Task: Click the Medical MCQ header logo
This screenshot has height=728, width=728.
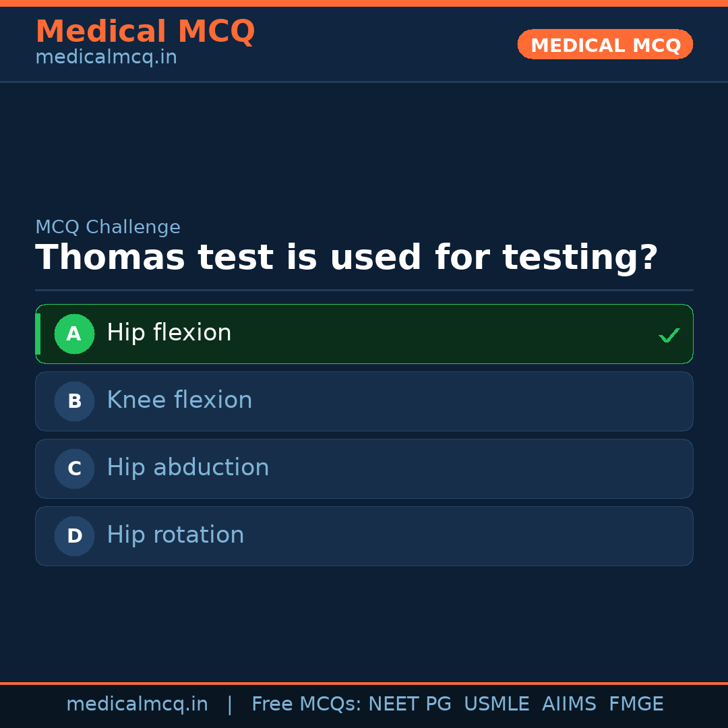Action: tap(145, 31)
